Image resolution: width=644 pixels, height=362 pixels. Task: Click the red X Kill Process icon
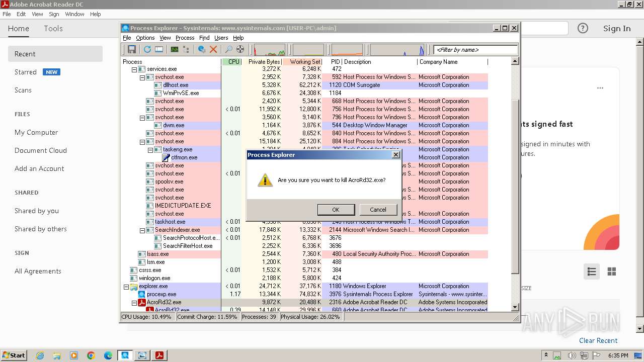pos(213,49)
